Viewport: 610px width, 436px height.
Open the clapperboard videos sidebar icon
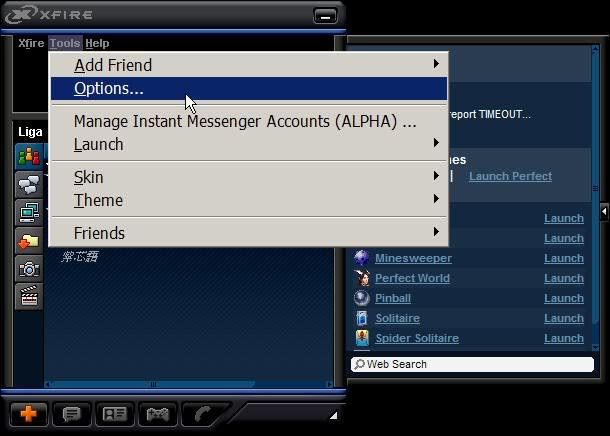pyautogui.click(x=29, y=295)
